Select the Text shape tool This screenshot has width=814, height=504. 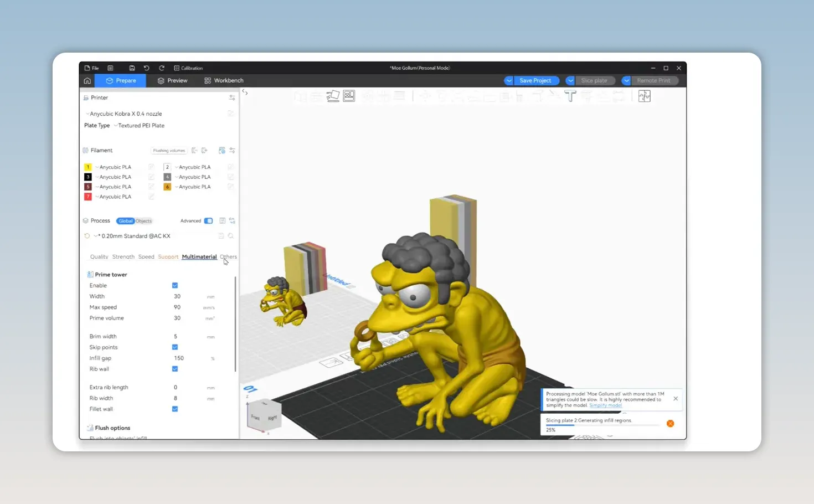click(x=570, y=96)
